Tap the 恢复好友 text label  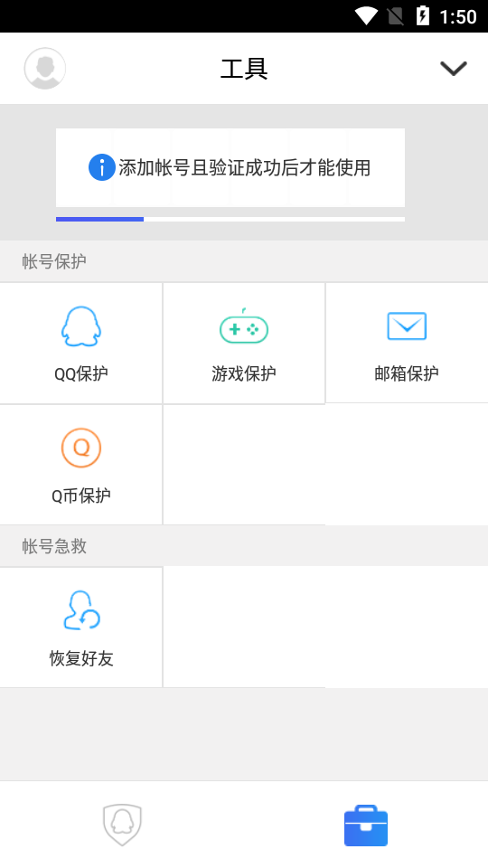point(81,659)
